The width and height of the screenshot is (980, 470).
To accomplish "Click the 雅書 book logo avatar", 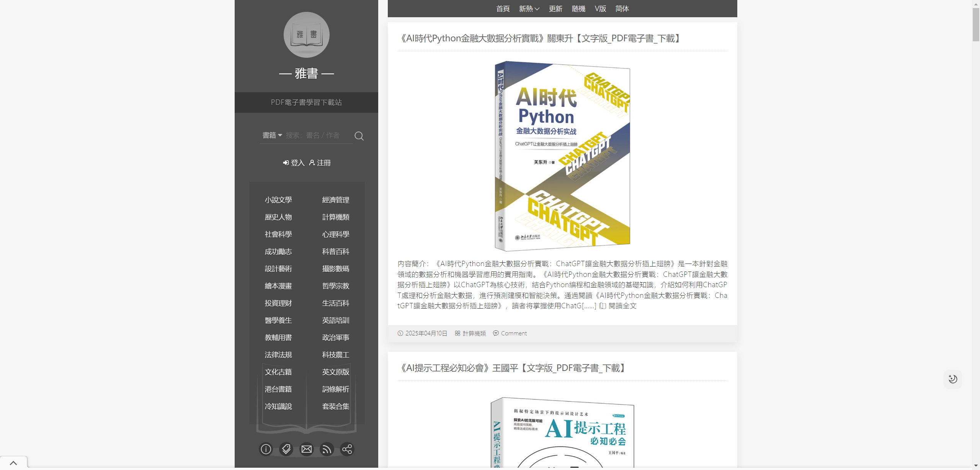I will [x=306, y=35].
